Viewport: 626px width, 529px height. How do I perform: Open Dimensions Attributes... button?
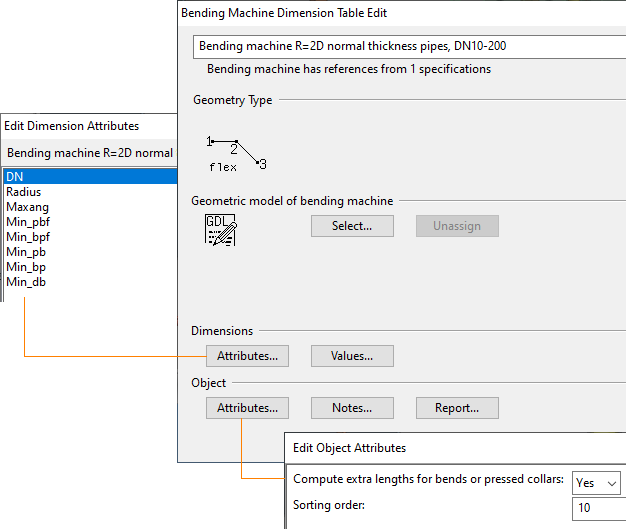(x=247, y=356)
